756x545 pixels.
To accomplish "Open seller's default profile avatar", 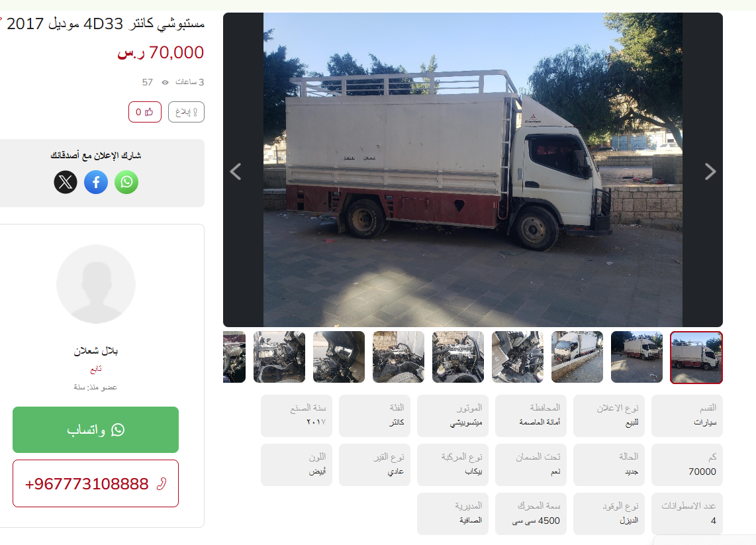I will coord(96,284).
